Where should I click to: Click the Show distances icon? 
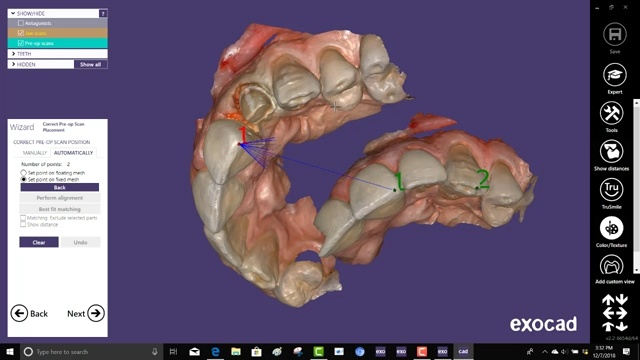click(x=611, y=151)
